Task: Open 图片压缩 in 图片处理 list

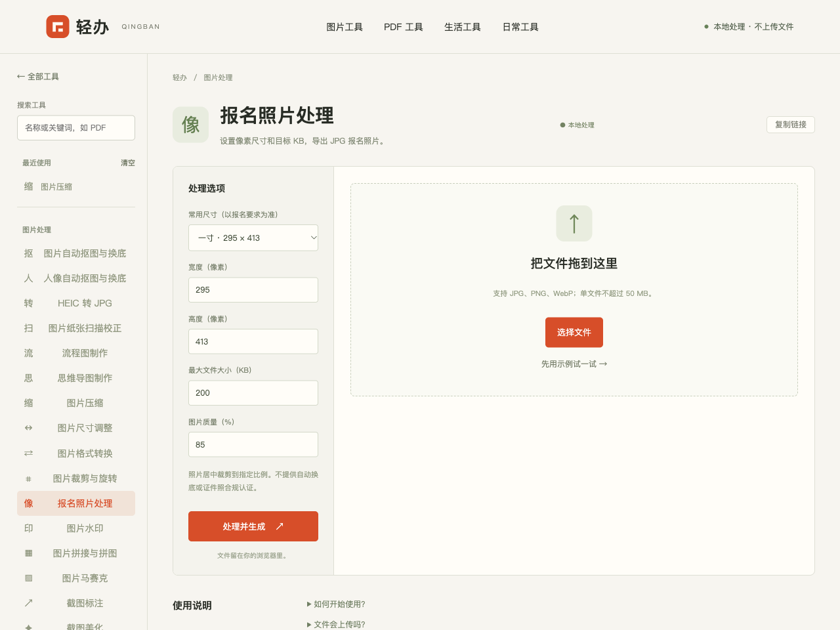Action: (76, 403)
